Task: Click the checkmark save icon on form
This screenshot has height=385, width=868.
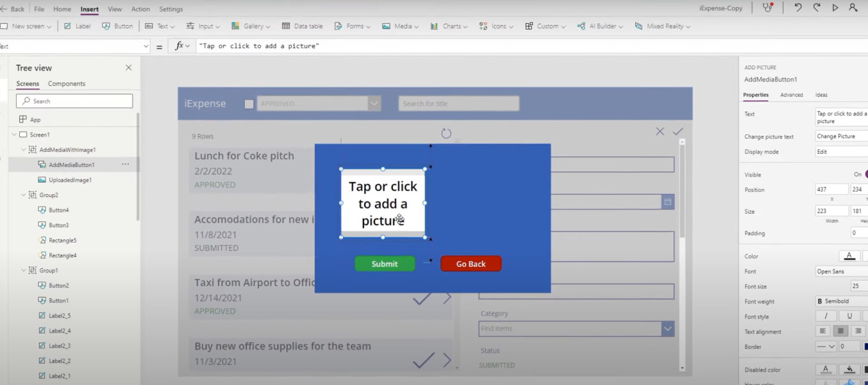Action: [678, 131]
